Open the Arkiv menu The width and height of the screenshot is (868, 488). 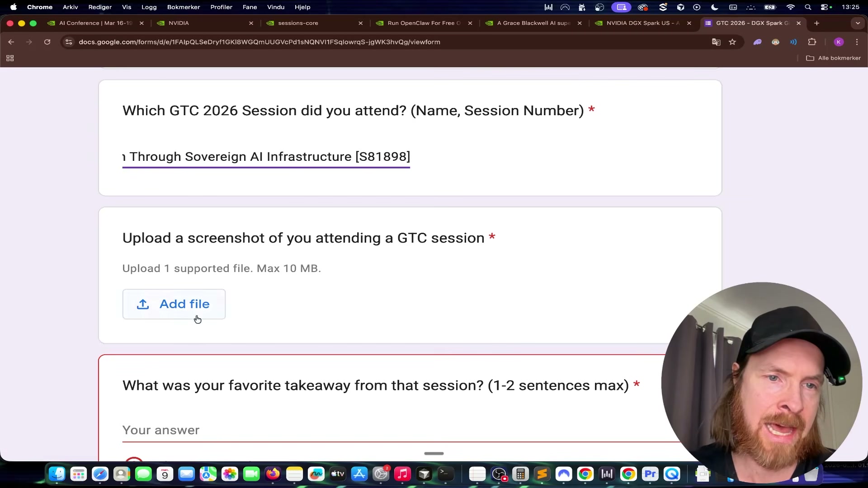70,7
